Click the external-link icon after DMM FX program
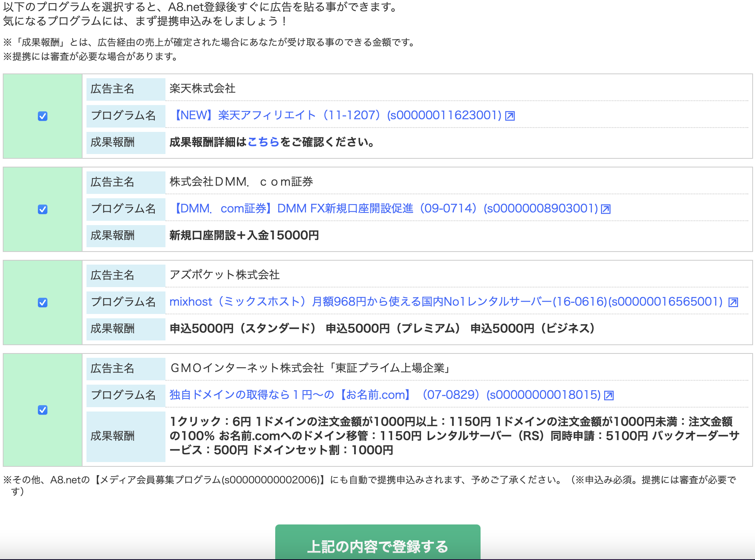 [606, 209]
